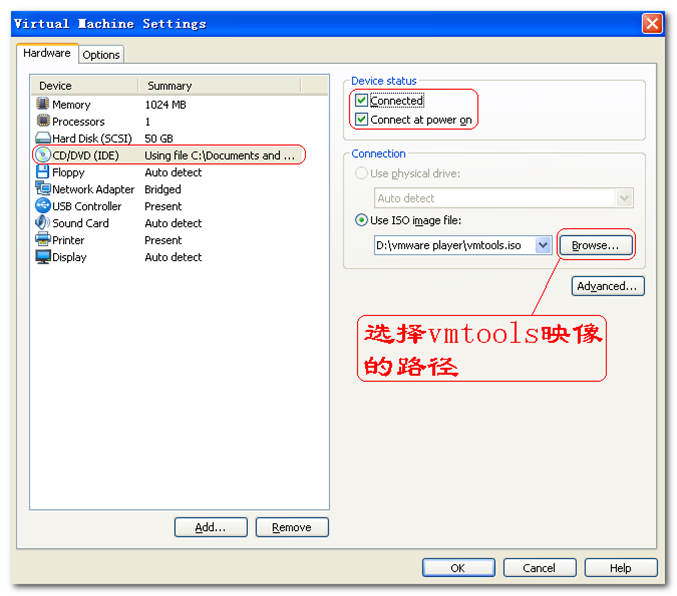Uncheck the Connected checkbox
This screenshot has width=677, height=596.
pos(361,101)
